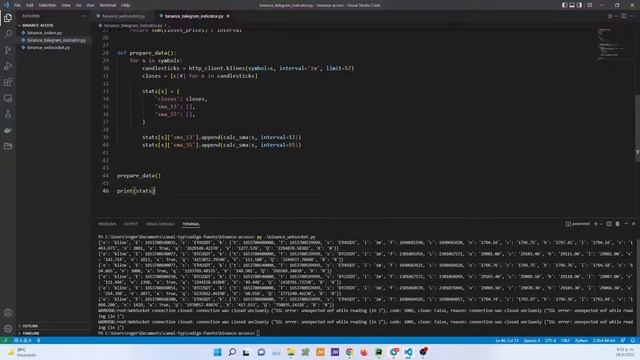Select binance_telegram_indicator.py in explorer
640x360 pixels.
[56, 40]
